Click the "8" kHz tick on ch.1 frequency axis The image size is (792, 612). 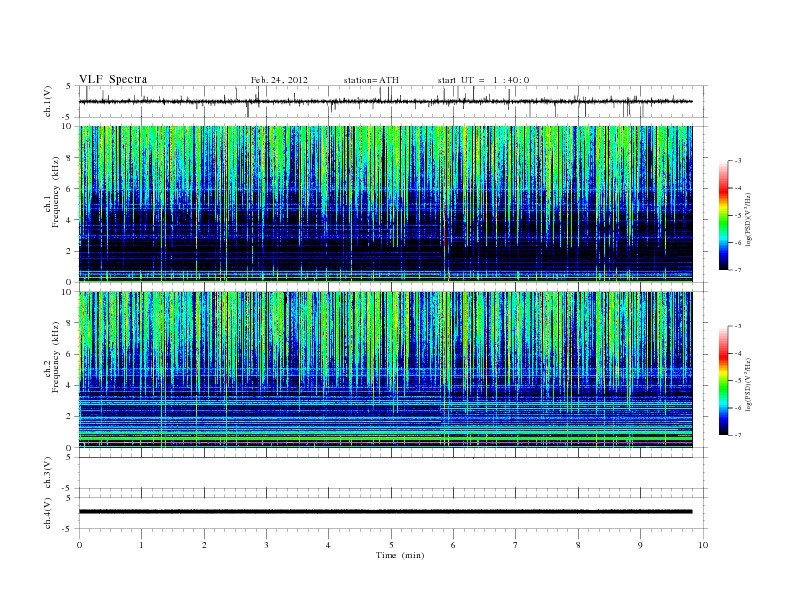pos(69,158)
